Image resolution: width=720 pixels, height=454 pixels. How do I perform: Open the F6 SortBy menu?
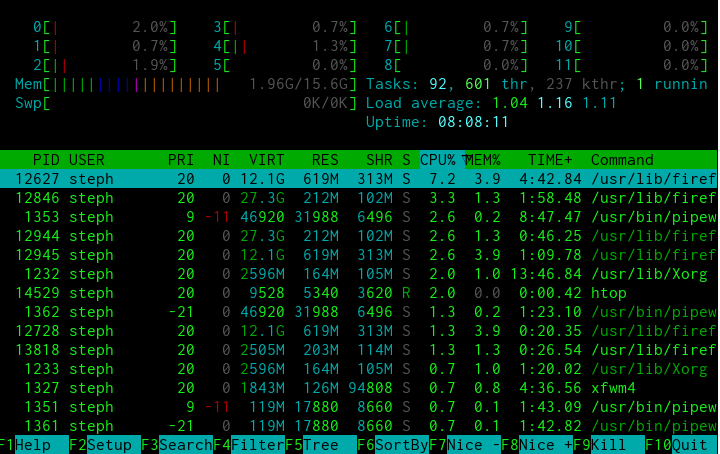point(393,445)
